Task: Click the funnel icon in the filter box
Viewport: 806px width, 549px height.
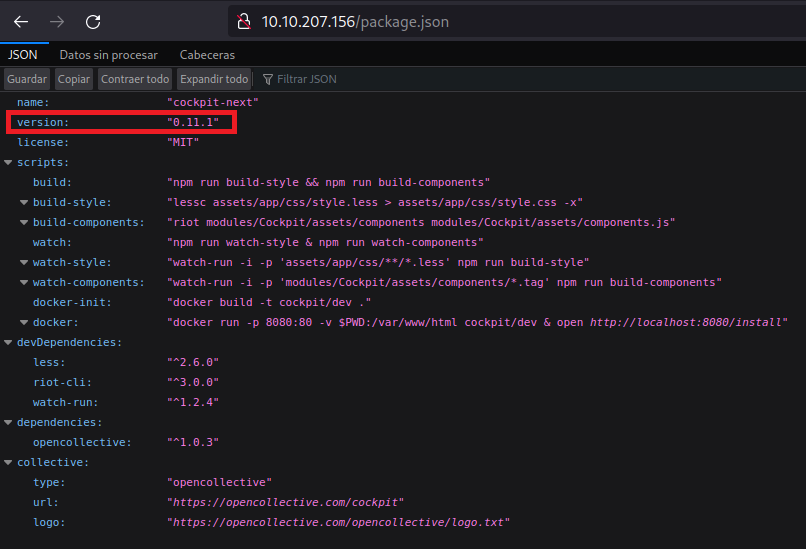Action: (x=268, y=79)
